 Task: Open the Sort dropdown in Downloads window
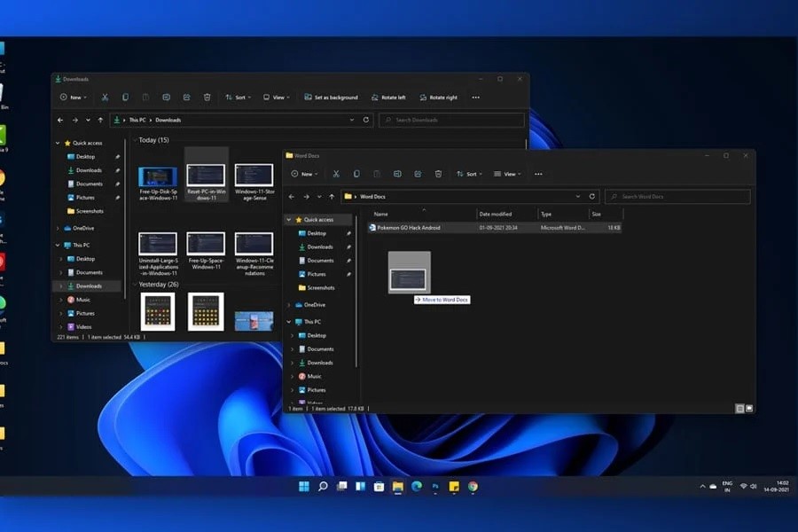point(238,98)
